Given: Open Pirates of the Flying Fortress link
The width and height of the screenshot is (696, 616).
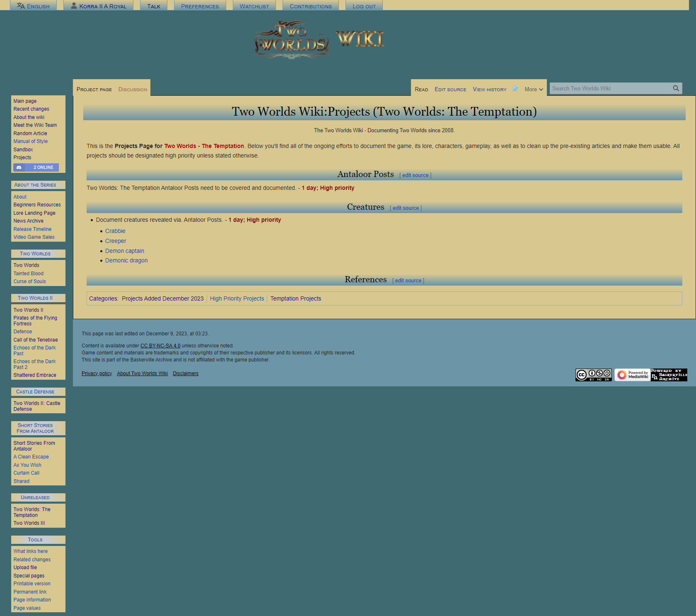Looking at the screenshot, I should tap(35, 321).
